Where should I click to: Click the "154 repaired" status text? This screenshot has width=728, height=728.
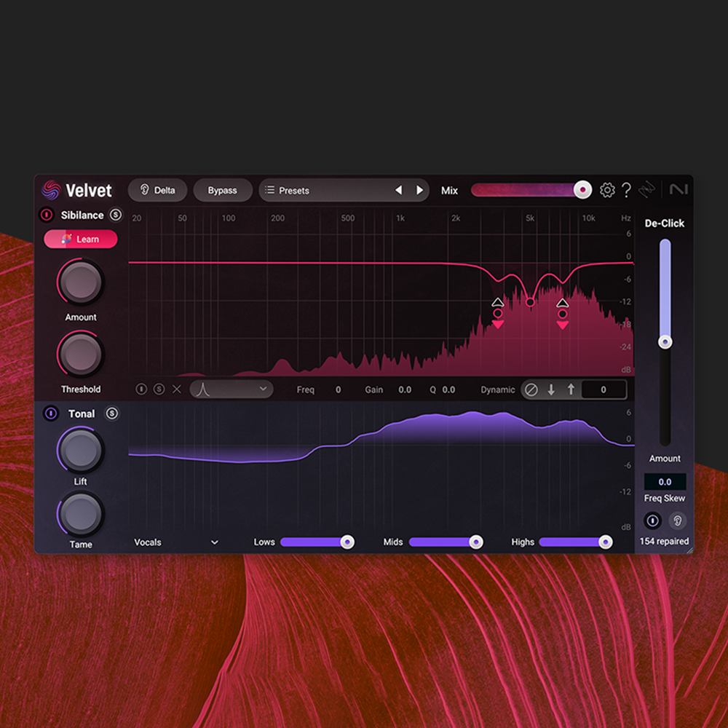[664, 541]
